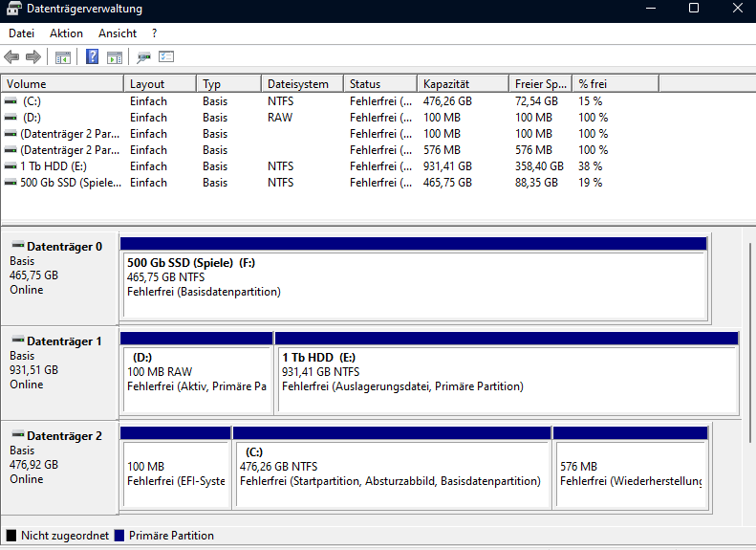This screenshot has height=550, width=756.
Task: Sort by the Dateisystem column header
Action: [x=302, y=84]
